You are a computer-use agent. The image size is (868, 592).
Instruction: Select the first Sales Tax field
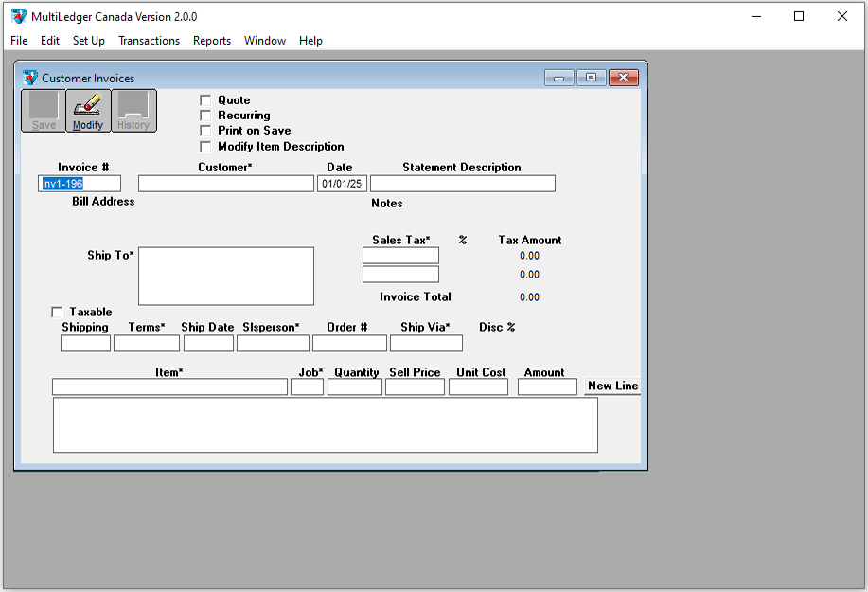coord(400,256)
